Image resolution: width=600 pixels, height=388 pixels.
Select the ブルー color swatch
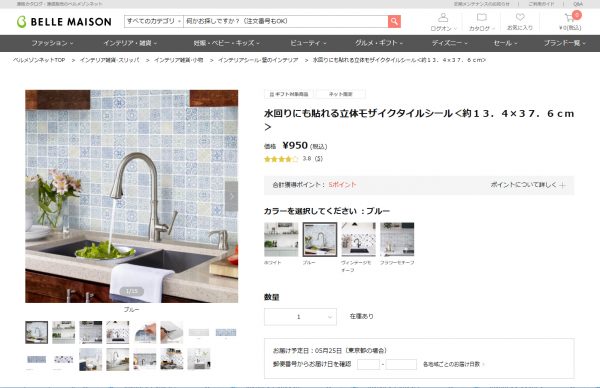tap(320, 240)
